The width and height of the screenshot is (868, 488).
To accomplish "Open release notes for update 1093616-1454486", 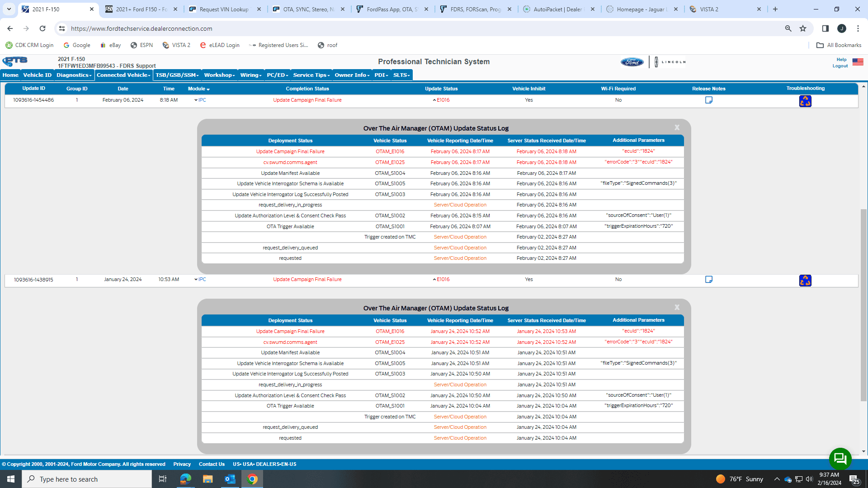I will coord(709,100).
